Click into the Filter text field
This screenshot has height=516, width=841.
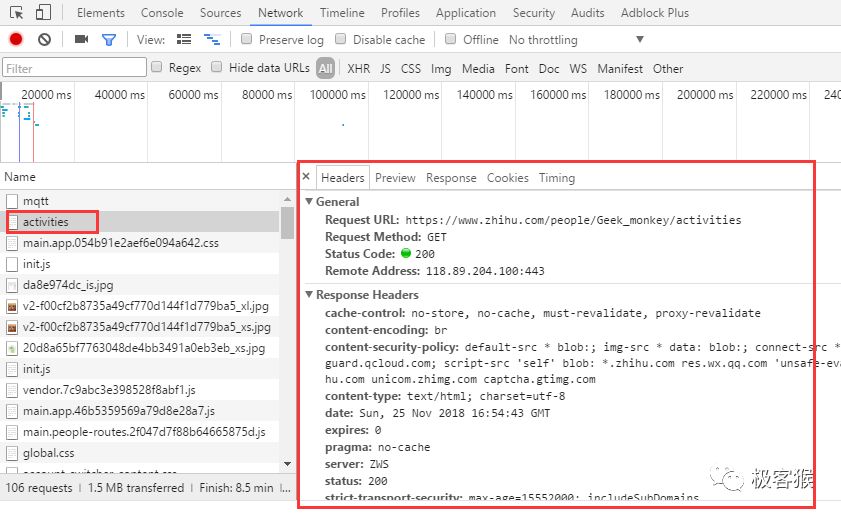74,68
